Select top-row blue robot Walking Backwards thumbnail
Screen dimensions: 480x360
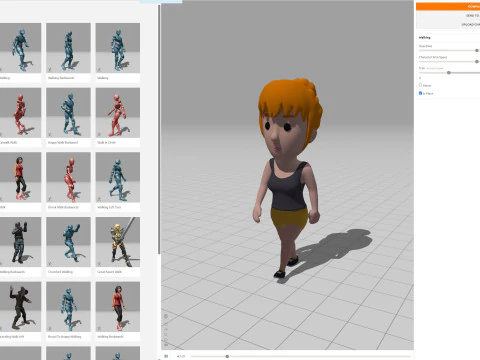click(x=68, y=48)
